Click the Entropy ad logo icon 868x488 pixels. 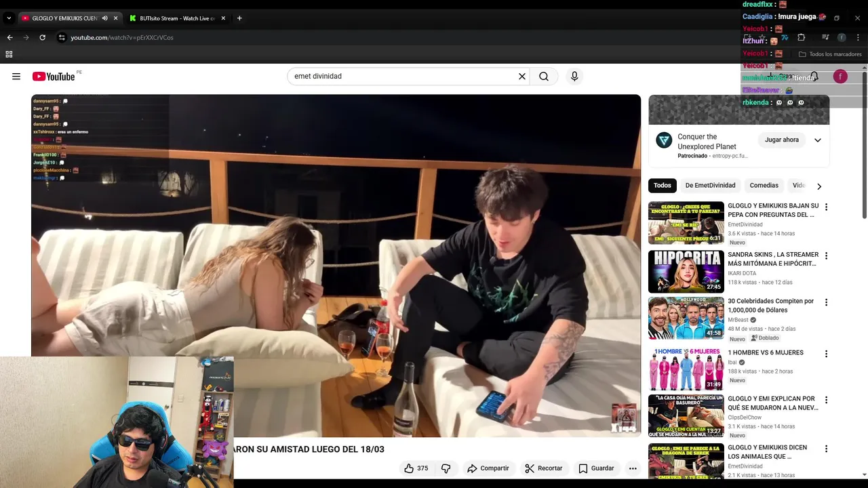[664, 140]
